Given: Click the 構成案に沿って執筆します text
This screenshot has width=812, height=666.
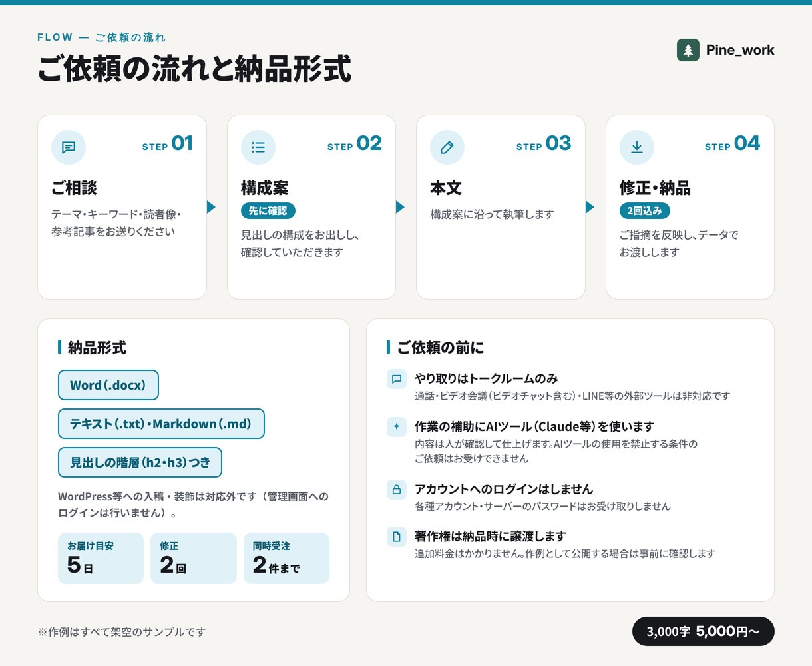Looking at the screenshot, I should [492, 214].
